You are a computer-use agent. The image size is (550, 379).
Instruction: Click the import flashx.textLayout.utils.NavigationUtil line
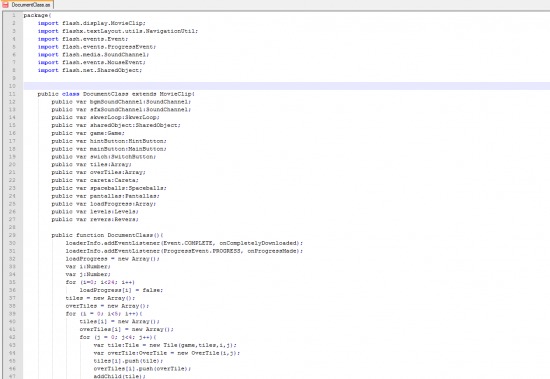point(118,31)
